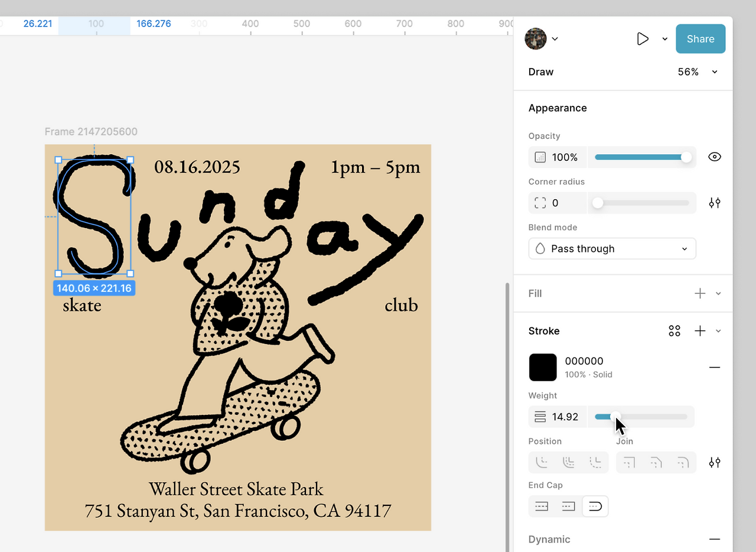Click the 1pm – 5pm text
This screenshot has height=552, width=756.
coord(376,167)
